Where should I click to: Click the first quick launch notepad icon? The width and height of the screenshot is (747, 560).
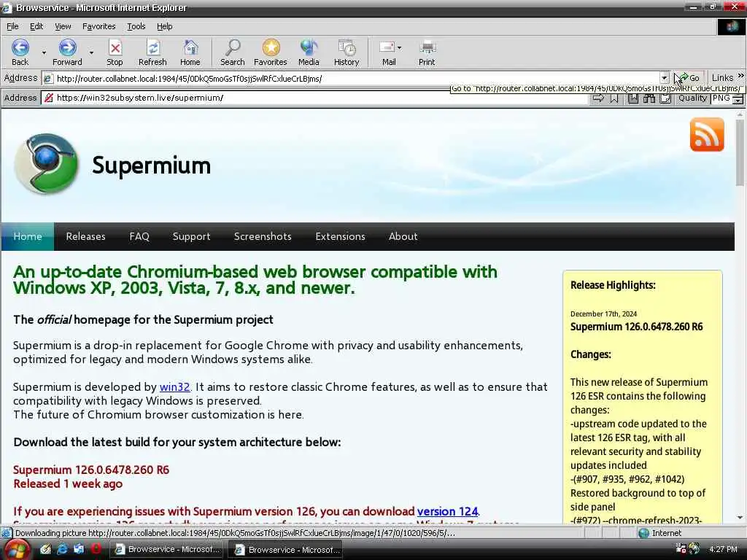46,549
